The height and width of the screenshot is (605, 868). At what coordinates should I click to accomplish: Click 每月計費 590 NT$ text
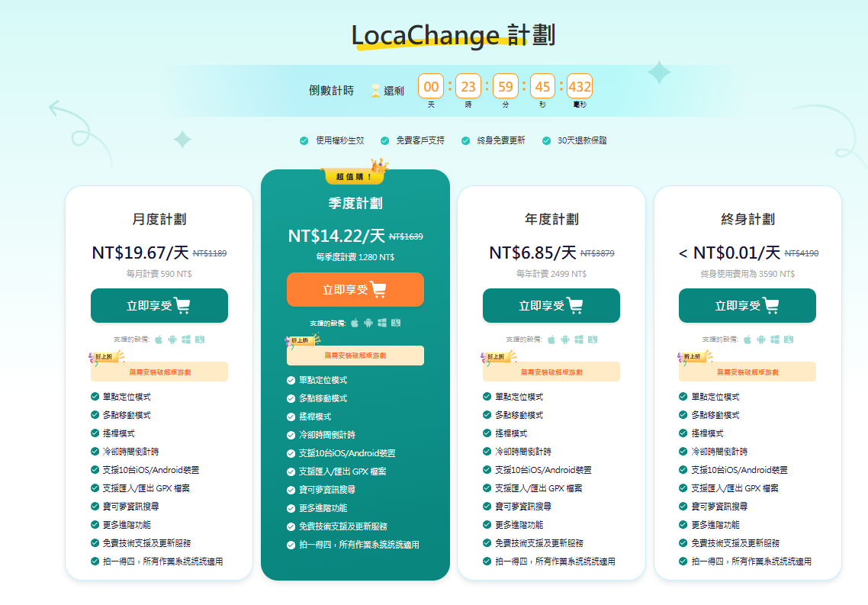coord(159,274)
